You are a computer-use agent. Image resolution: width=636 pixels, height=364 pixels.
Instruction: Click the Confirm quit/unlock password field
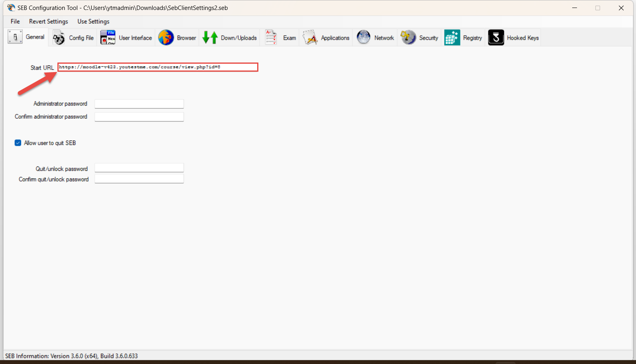pyautogui.click(x=139, y=179)
